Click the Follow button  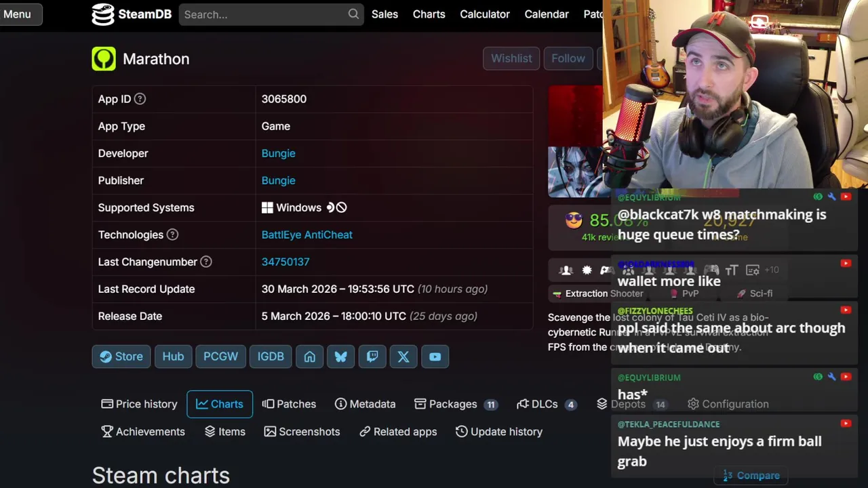pos(568,59)
